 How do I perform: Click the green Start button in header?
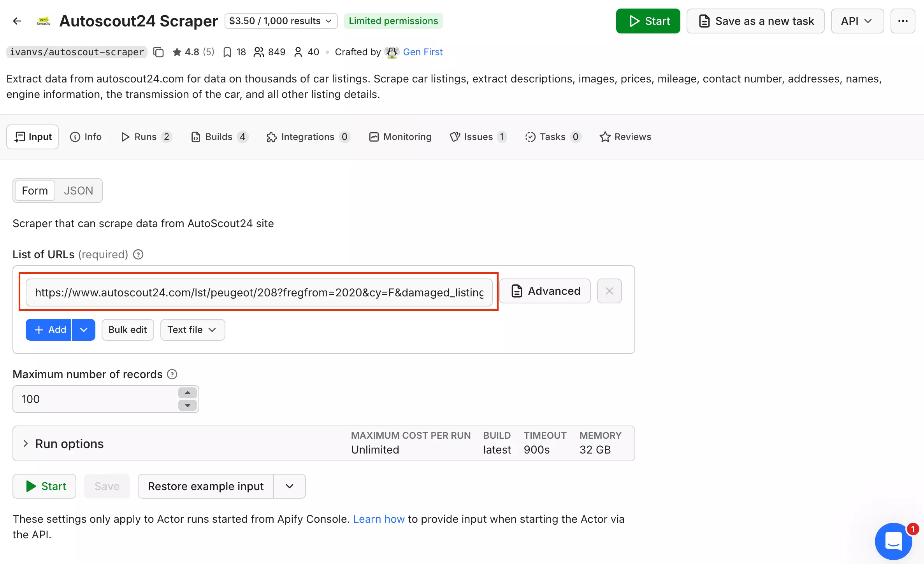pyautogui.click(x=648, y=21)
